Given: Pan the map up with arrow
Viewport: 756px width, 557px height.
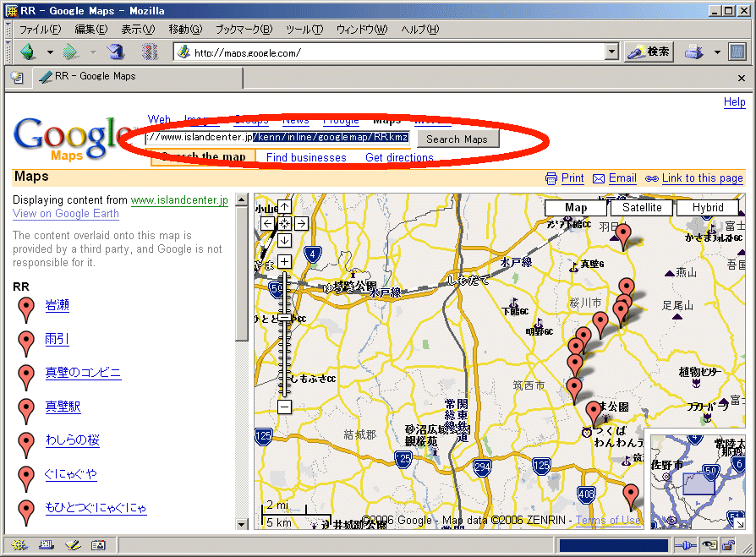Looking at the screenshot, I should click(x=284, y=207).
